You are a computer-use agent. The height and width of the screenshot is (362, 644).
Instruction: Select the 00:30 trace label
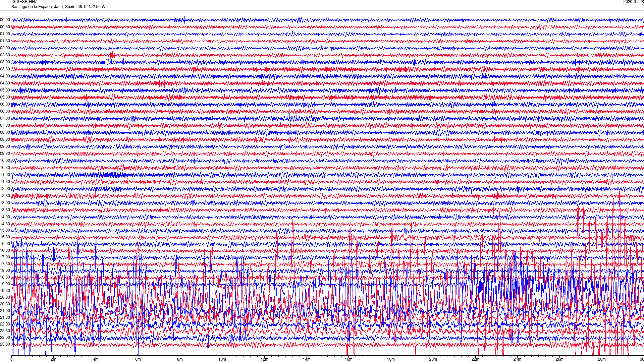tap(5, 27)
